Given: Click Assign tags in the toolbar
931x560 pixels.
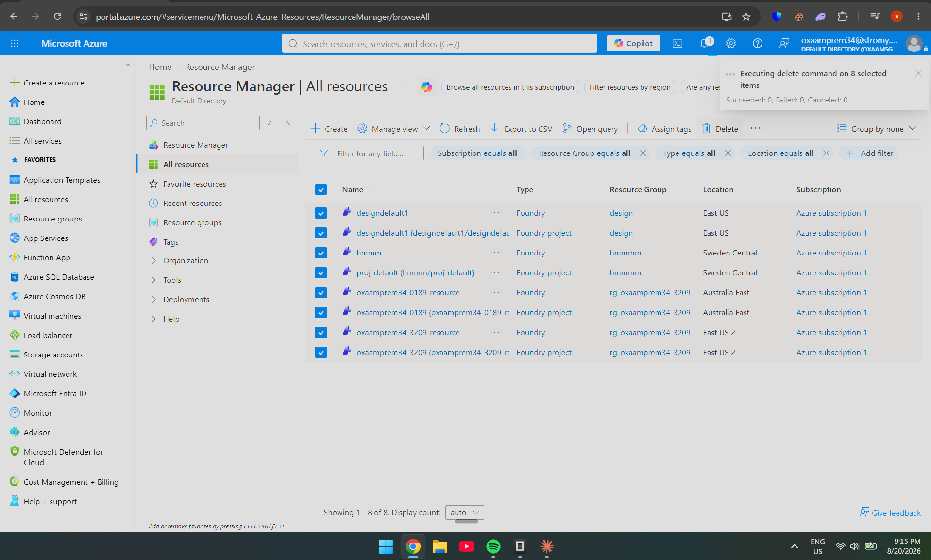Looking at the screenshot, I should click(664, 129).
